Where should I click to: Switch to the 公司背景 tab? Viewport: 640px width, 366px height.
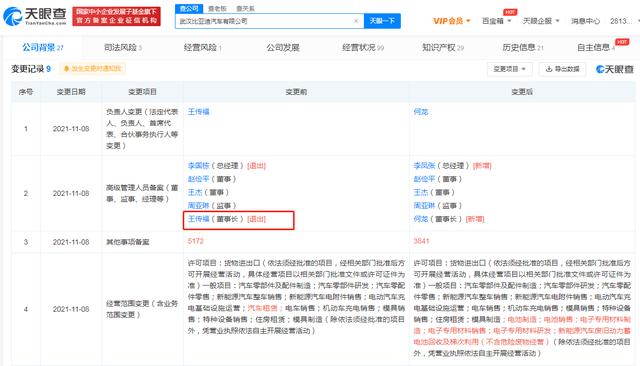pos(43,47)
